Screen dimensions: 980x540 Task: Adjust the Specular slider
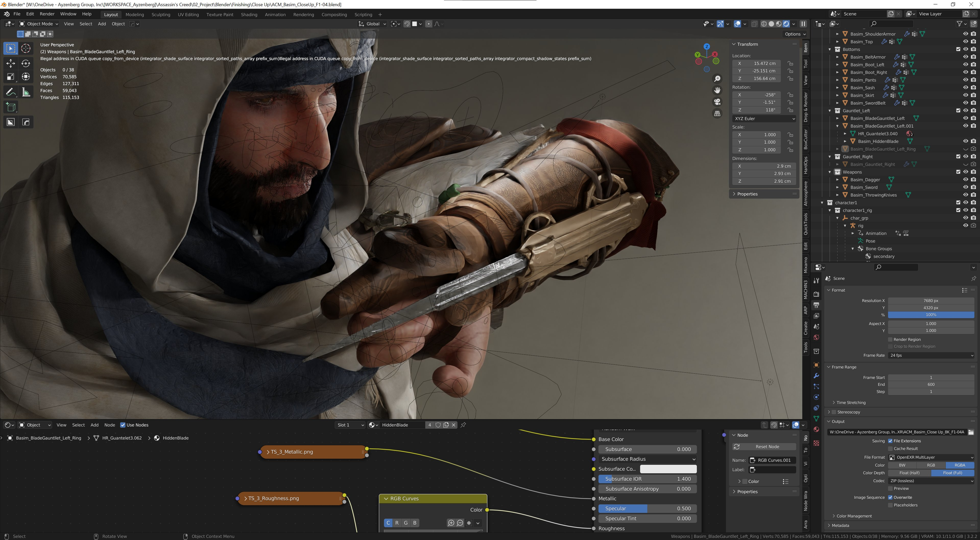647,508
